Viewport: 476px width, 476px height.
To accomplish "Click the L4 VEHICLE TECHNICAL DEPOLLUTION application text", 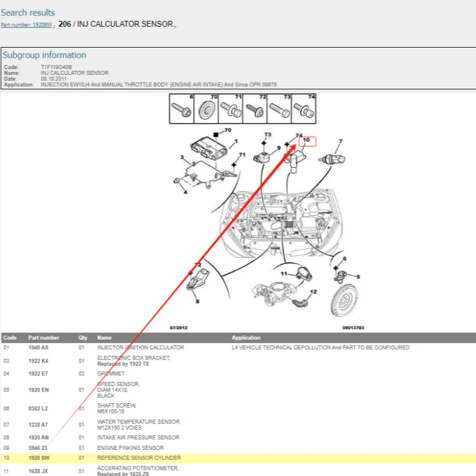I will click(321, 347).
